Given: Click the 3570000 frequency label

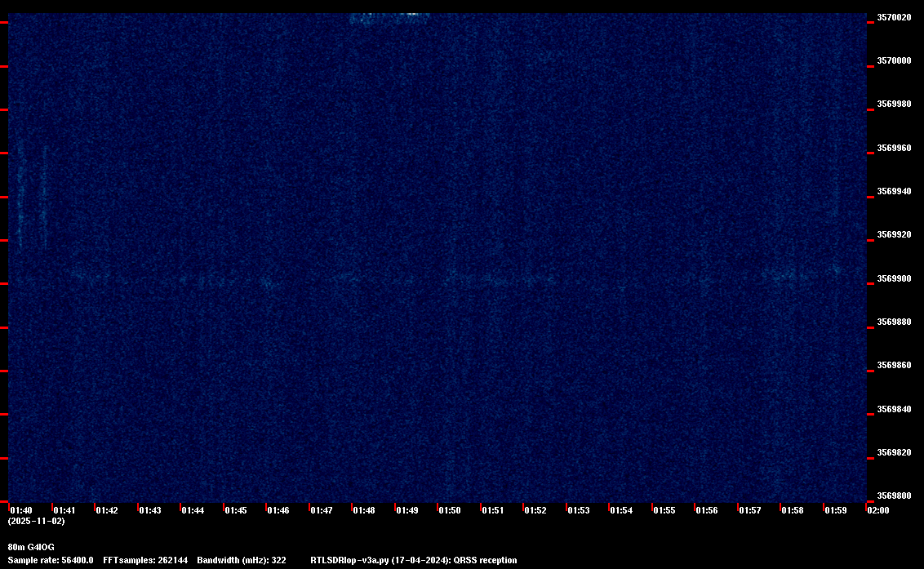Looking at the screenshot, I should click(x=894, y=60).
